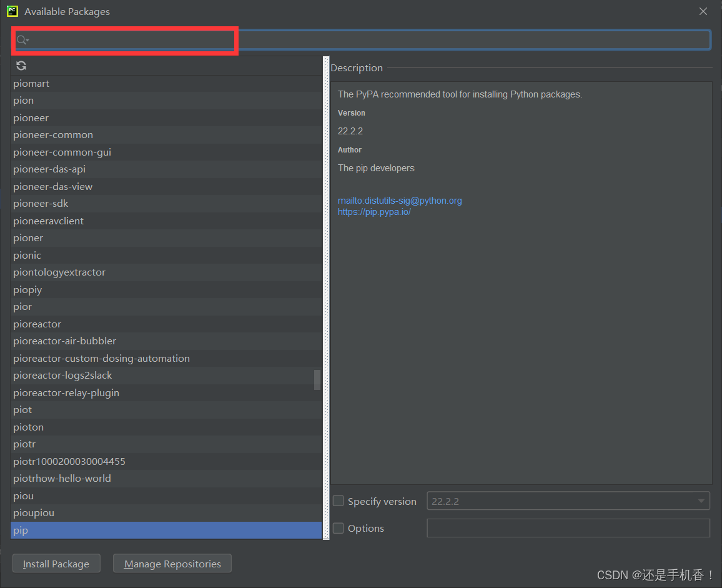Screen dimensions: 722x588
Task: Select the pioreactor-custom-dosing-automation package
Action: click(x=166, y=359)
